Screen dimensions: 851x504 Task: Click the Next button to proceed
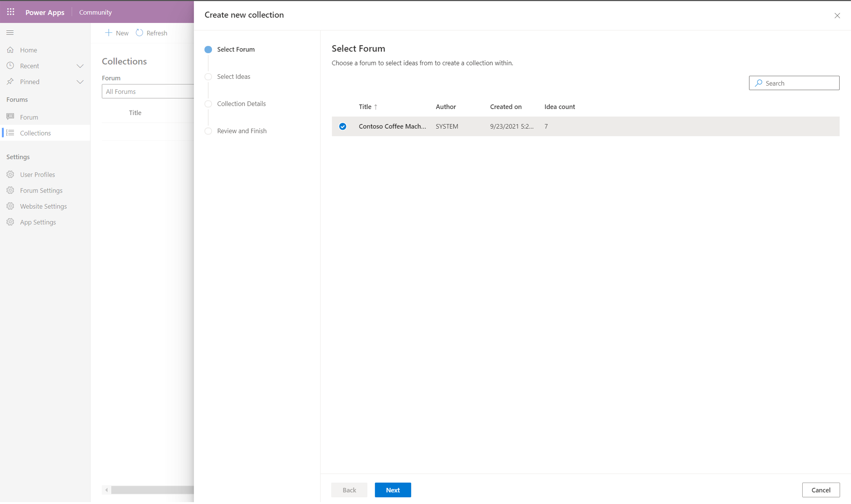[393, 490]
